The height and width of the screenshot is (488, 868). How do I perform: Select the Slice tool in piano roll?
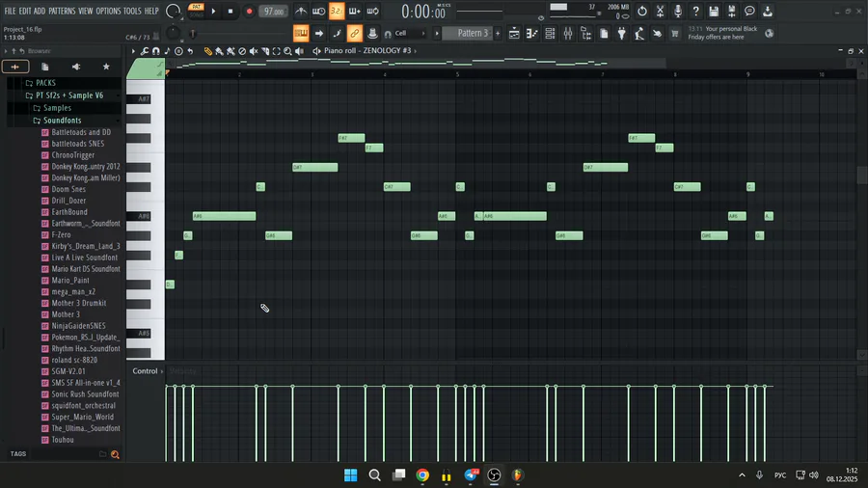265,51
